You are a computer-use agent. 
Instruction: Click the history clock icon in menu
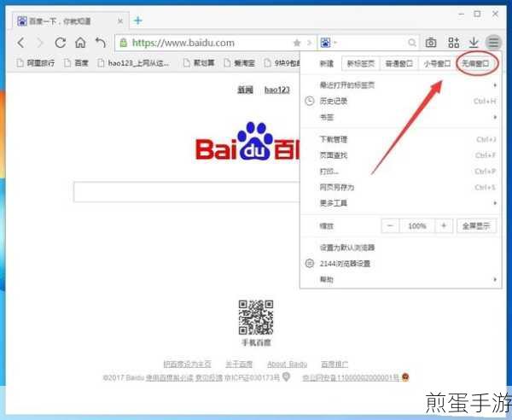click(x=310, y=101)
